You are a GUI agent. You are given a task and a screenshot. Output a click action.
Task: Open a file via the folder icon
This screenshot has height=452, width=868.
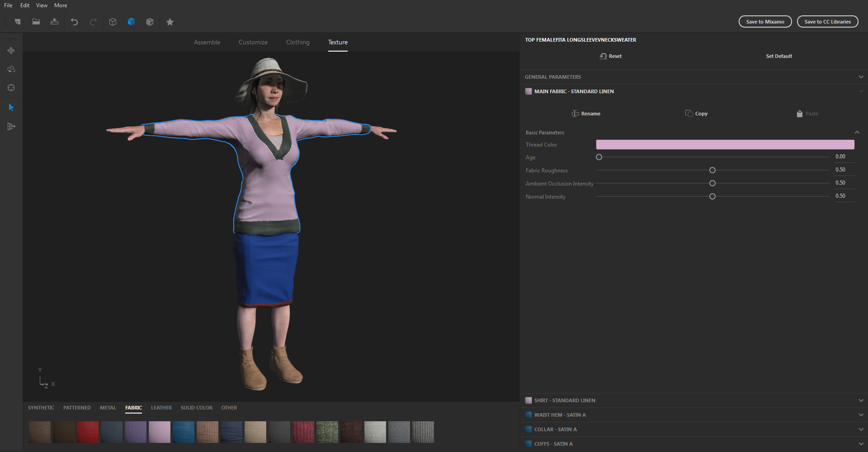coord(36,21)
